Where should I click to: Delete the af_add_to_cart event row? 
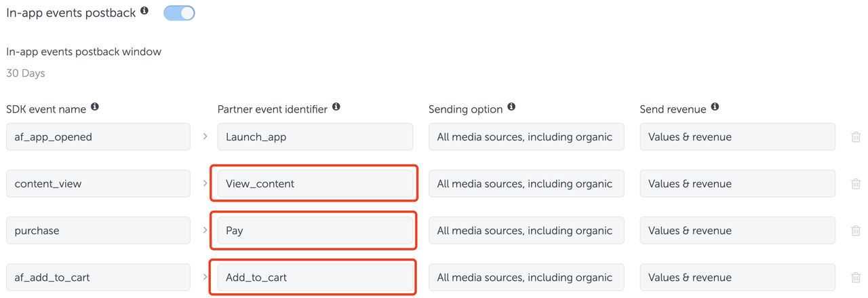pos(856,278)
